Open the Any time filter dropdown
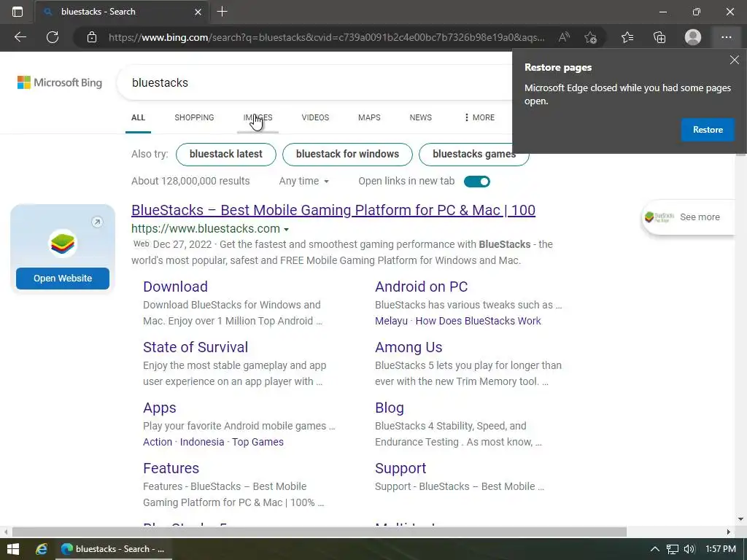This screenshot has height=560, width=747. tap(304, 181)
